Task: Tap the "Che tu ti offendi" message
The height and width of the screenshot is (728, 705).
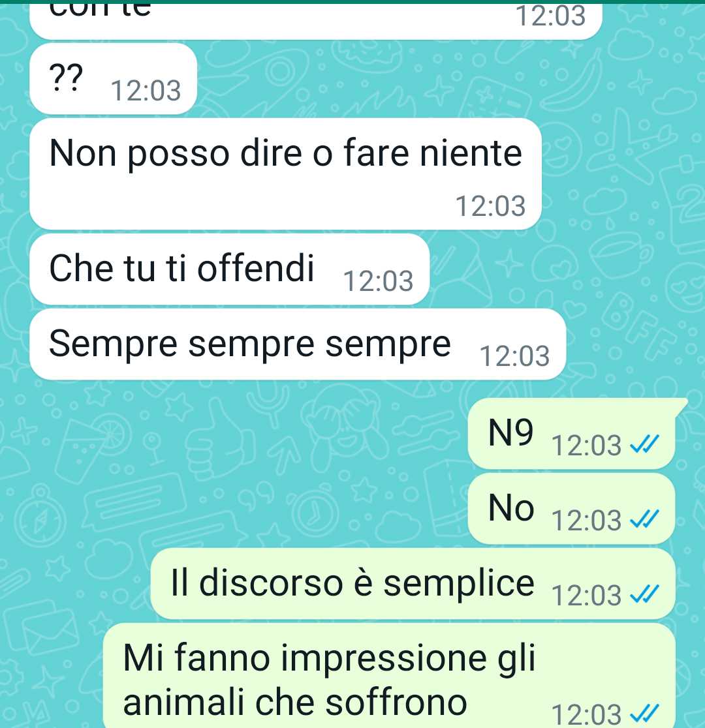Action: point(230,269)
